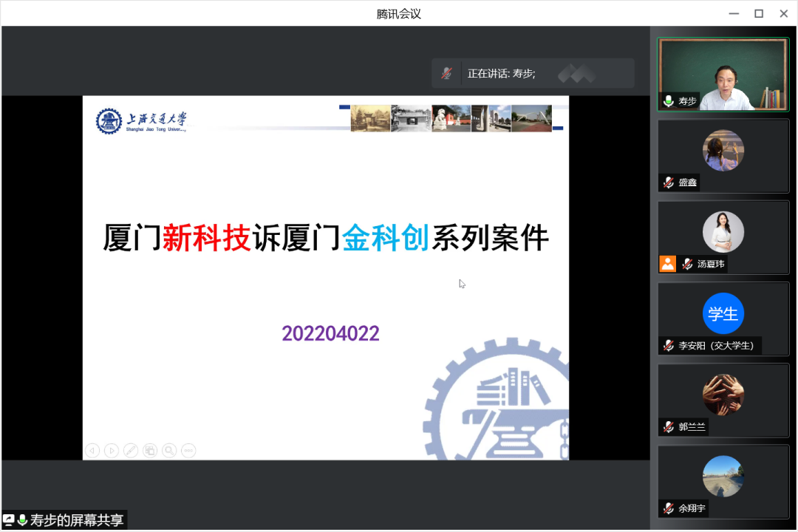Image resolution: width=798 pixels, height=532 pixels.
Task: Click the name label 汤夏玮
Action: [x=711, y=265]
